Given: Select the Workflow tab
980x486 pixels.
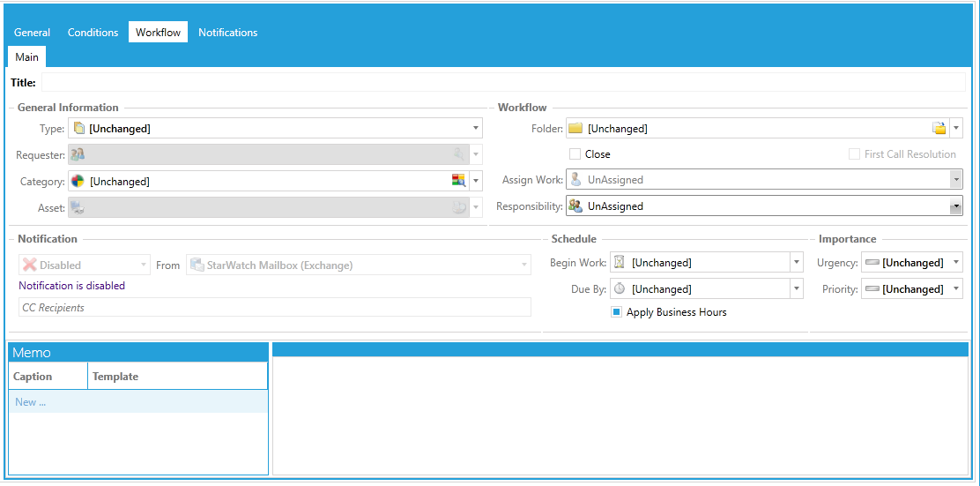Looking at the screenshot, I should click(158, 33).
